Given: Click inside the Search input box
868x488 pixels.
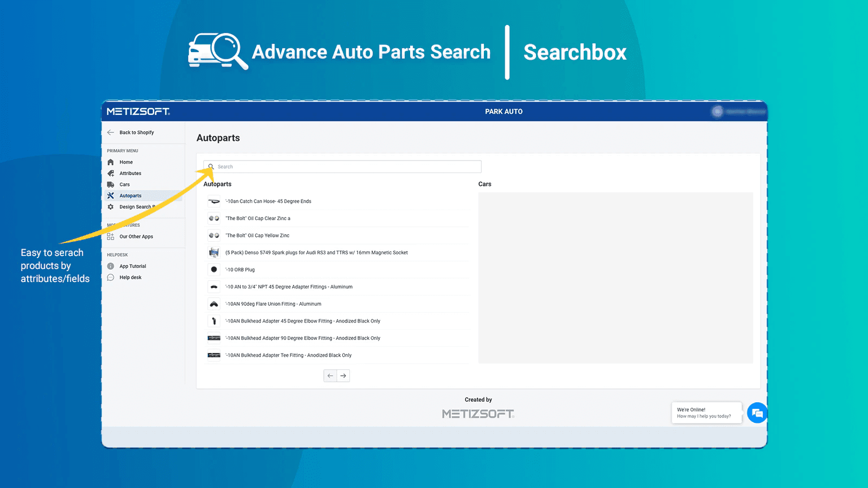Looking at the screenshot, I should point(342,166).
